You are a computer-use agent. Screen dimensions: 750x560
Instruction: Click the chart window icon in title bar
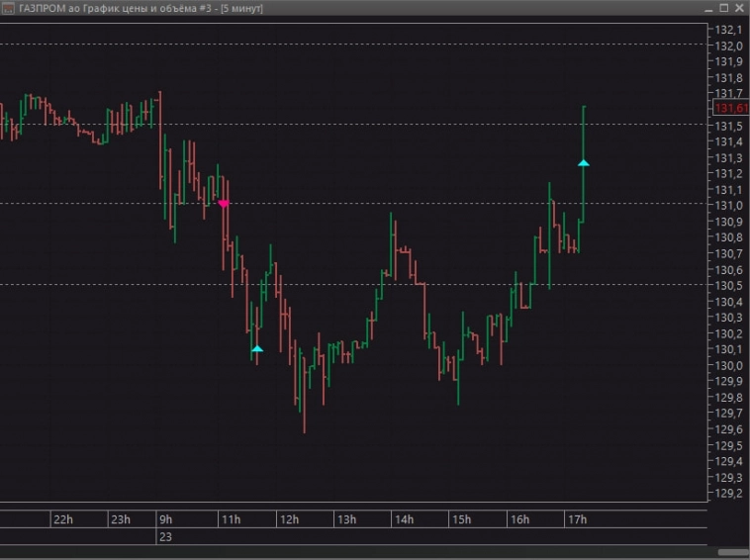(x=9, y=7)
